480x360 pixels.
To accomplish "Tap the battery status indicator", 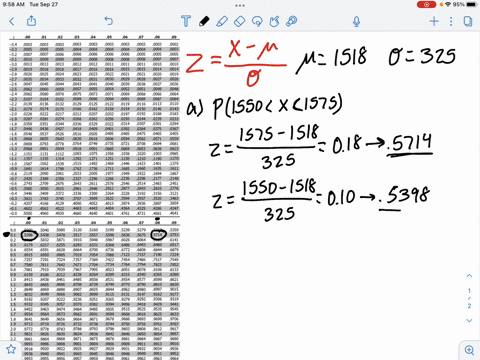I will click(x=472, y=4).
